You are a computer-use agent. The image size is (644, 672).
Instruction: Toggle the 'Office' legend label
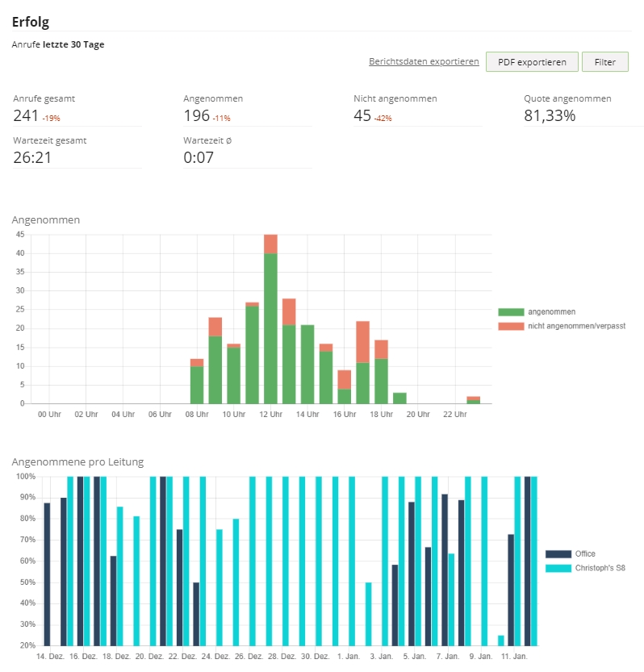(585, 554)
